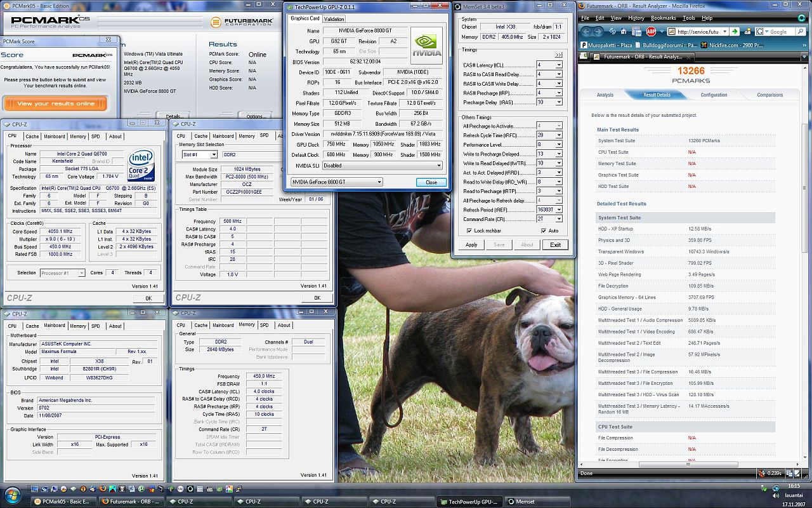Open the Performance Level dropdown
812x508 pixels.
(559, 145)
